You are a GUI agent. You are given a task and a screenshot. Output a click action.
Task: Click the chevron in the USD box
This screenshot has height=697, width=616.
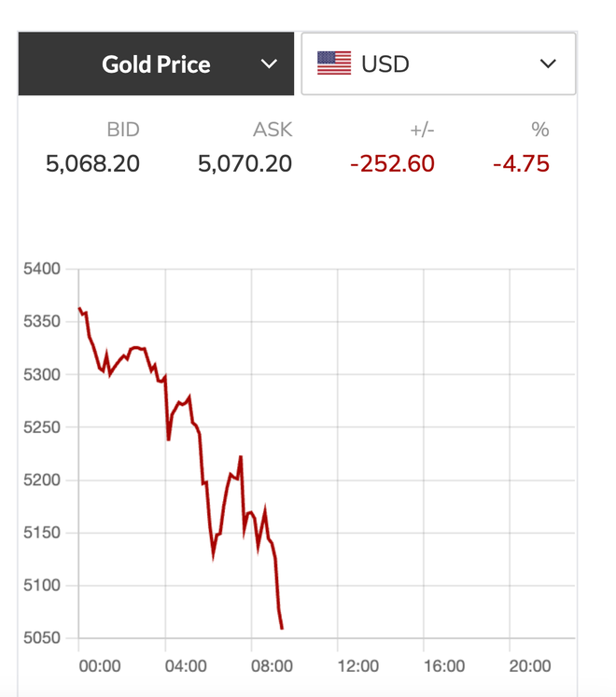(x=548, y=64)
